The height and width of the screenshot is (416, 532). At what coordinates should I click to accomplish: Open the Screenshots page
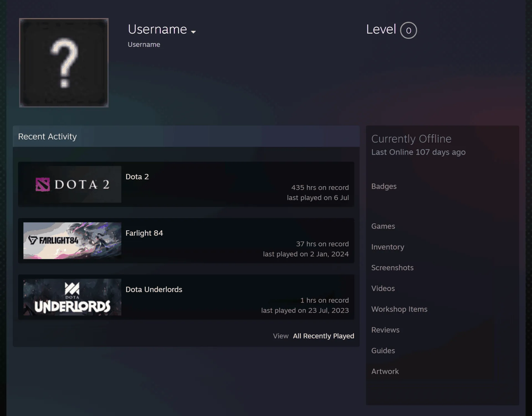click(x=392, y=268)
